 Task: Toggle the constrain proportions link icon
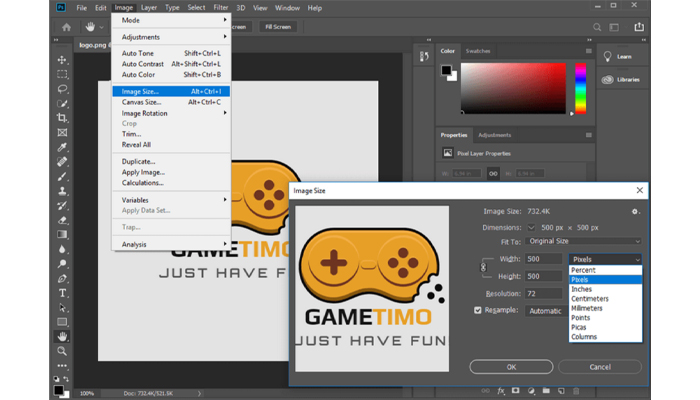pos(484,267)
